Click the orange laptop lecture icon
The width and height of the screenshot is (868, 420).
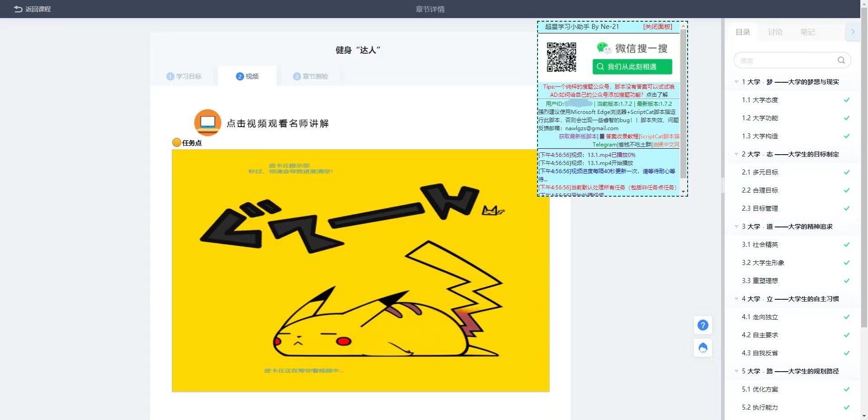[x=208, y=123]
